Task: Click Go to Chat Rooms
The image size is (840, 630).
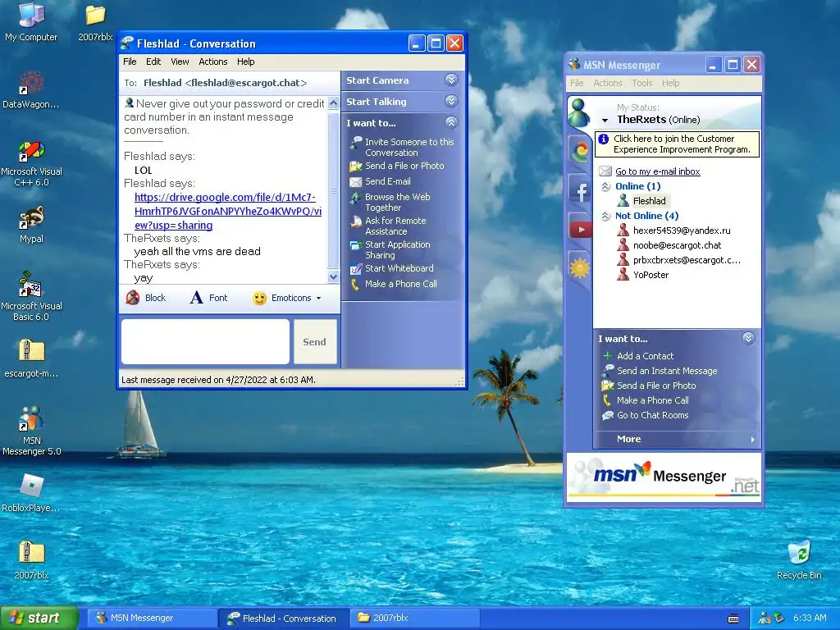Action: (x=652, y=415)
